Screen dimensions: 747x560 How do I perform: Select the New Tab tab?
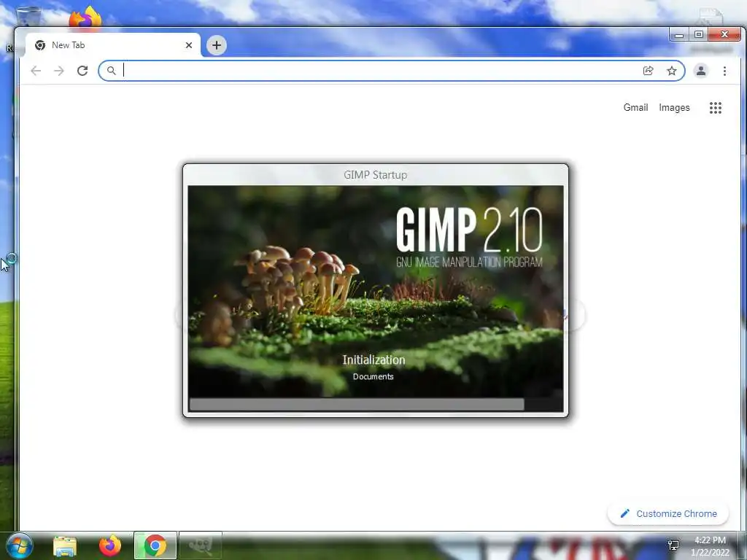[x=113, y=45]
